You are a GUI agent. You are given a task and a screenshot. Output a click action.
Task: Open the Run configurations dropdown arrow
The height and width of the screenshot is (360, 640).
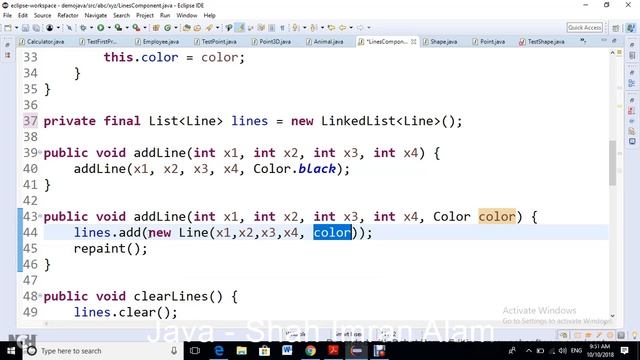click(109, 28)
